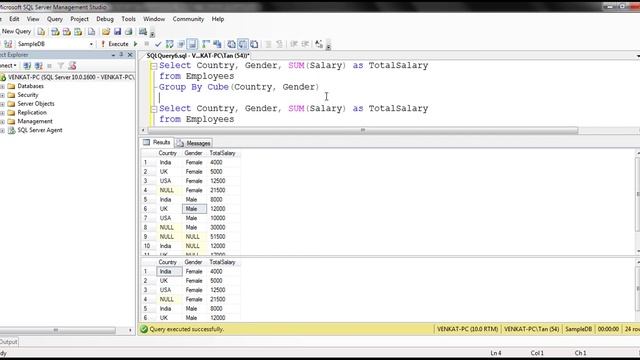Click the Object Explorer connect server icon

[x=27, y=66]
